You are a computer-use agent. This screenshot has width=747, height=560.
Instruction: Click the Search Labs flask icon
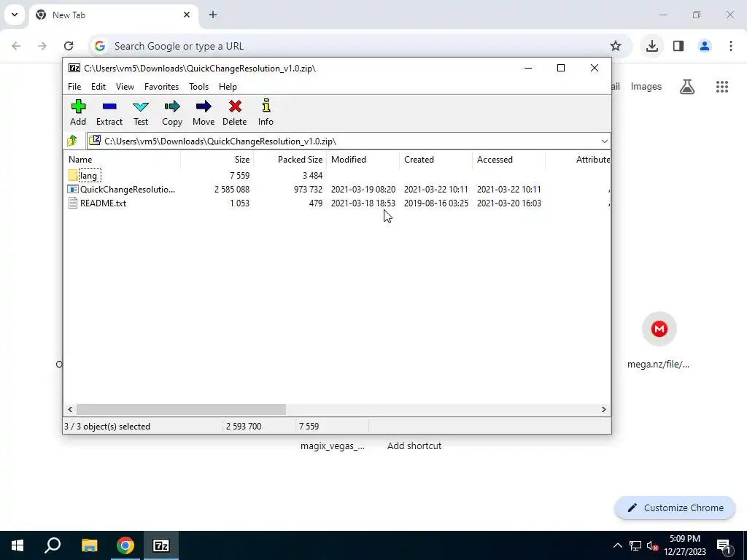point(687,87)
